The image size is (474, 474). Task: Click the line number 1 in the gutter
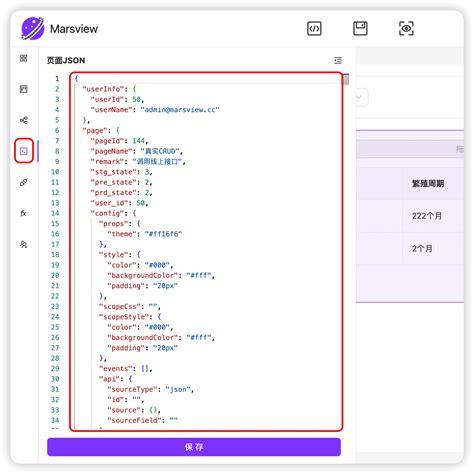(x=57, y=79)
